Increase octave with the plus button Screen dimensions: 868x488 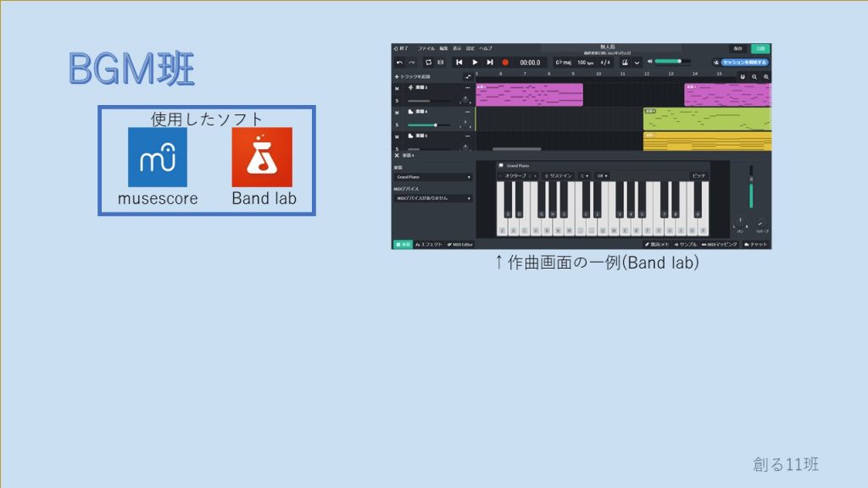click(x=535, y=176)
